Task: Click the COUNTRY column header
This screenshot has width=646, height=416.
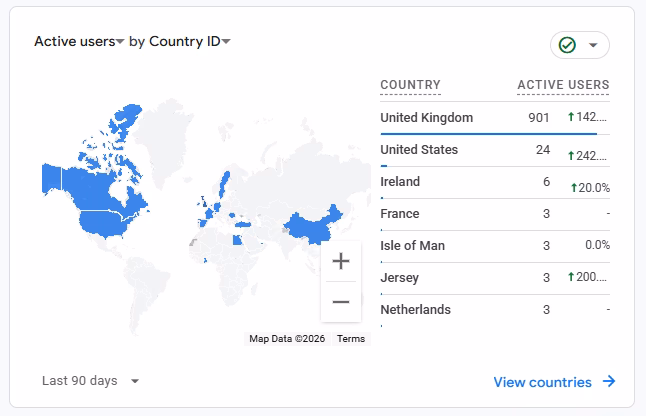Action: pos(410,85)
